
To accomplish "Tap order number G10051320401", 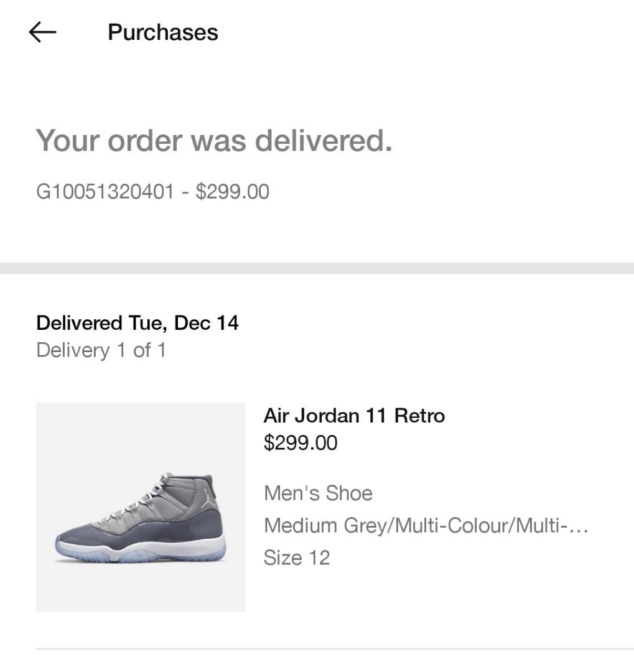I will click(105, 191).
